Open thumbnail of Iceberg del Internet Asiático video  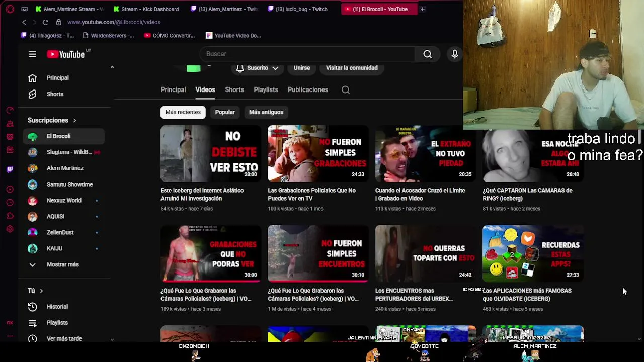pyautogui.click(x=211, y=153)
